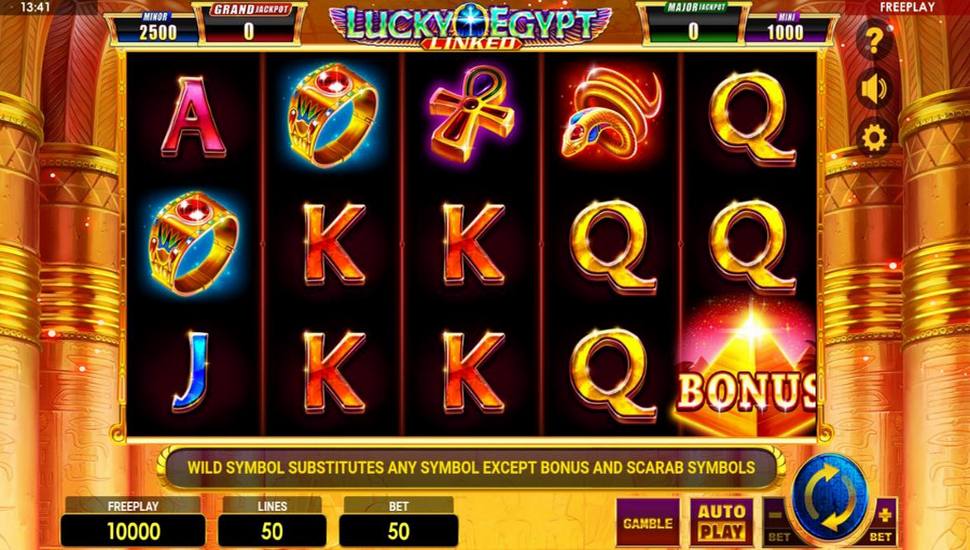Click the pink letter A symbol
This screenshot has width=970, height=550.
[194, 116]
